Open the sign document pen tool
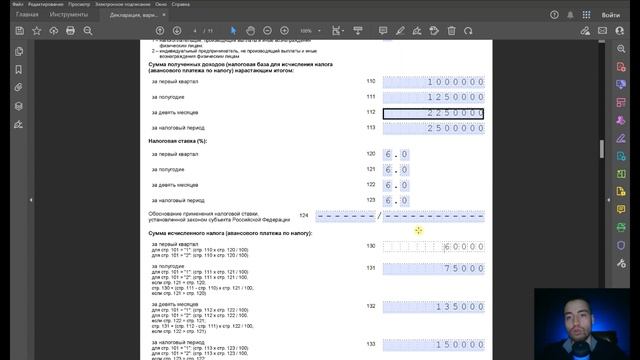Viewport: 640px width, 360px height. click(x=417, y=31)
